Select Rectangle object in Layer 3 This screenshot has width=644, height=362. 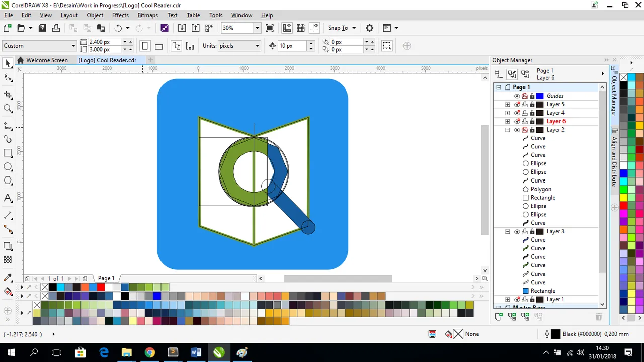543,291
